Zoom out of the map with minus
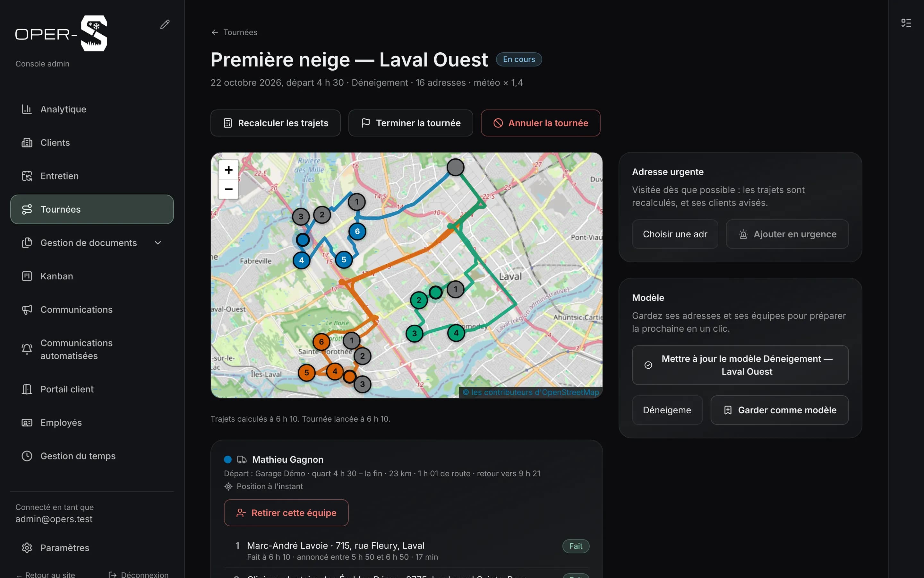This screenshot has width=924, height=578. point(228,189)
